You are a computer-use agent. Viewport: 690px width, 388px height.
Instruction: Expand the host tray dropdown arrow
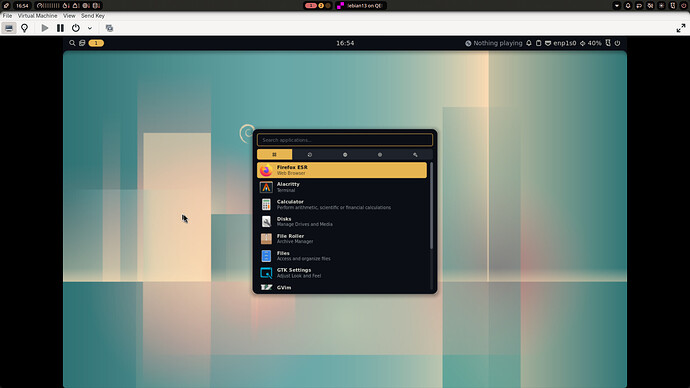pyautogui.click(x=617, y=6)
